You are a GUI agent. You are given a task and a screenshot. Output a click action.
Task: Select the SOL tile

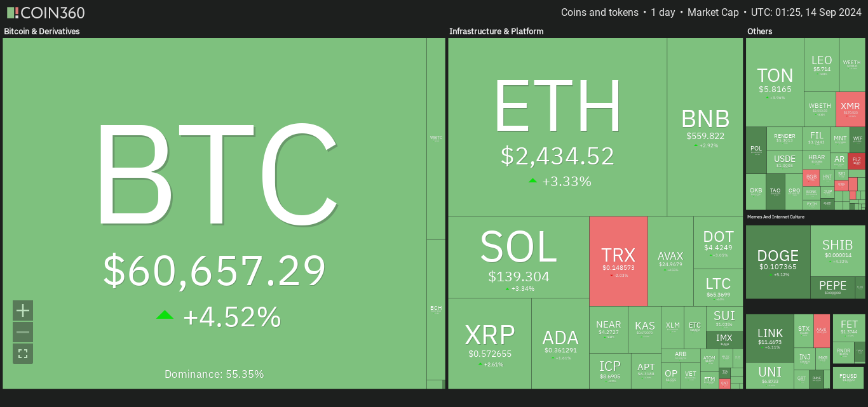point(519,257)
